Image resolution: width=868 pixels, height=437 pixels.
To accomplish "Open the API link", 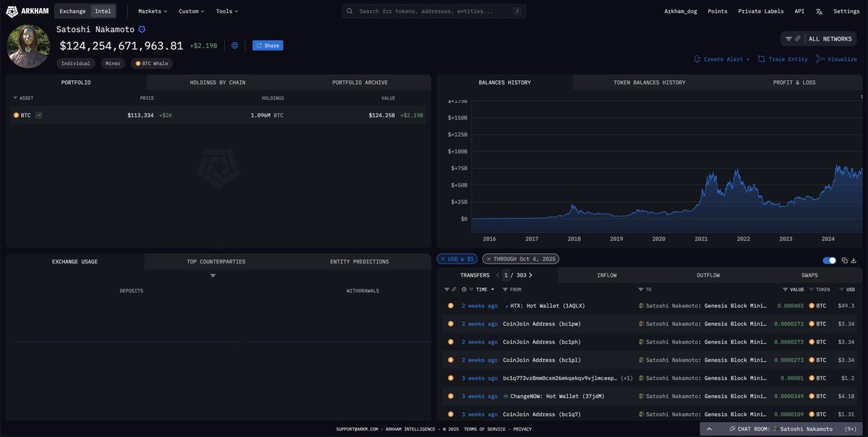I will tap(799, 12).
